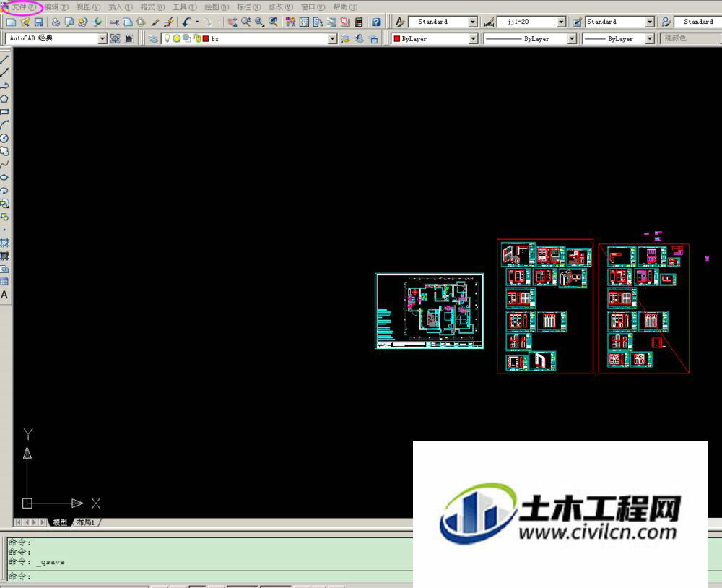Click the command line input at 命令:
This screenshot has width=722, height=588.
[209, 576]
